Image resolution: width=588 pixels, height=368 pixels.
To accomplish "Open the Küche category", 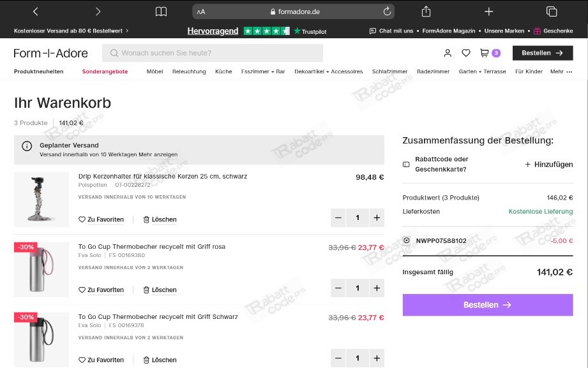I will point(223,71).
